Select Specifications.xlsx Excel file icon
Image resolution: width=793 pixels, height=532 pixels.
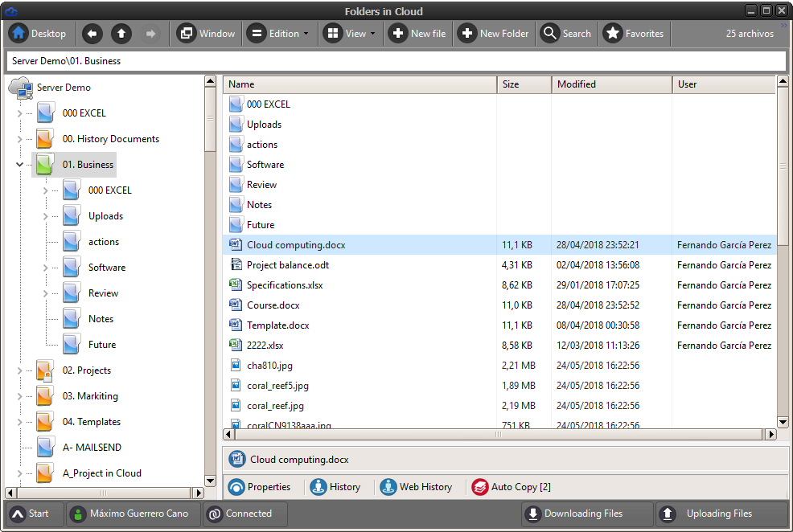(235, 285)
